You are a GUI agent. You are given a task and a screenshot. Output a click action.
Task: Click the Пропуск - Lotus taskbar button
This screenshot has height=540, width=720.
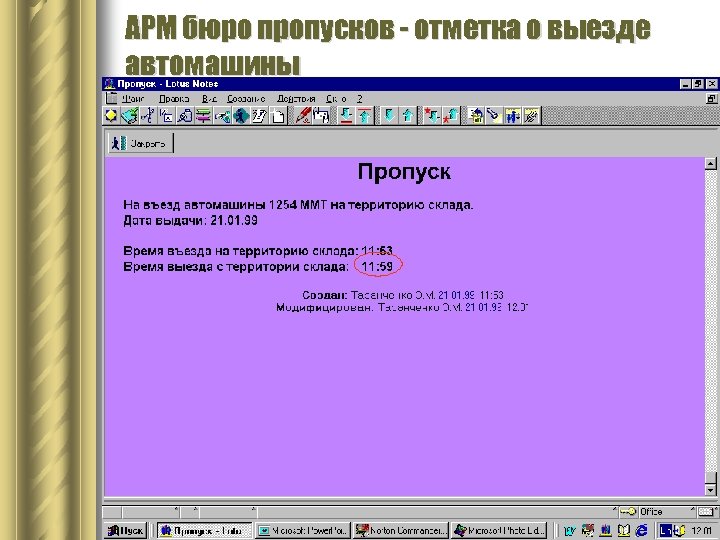204,531
